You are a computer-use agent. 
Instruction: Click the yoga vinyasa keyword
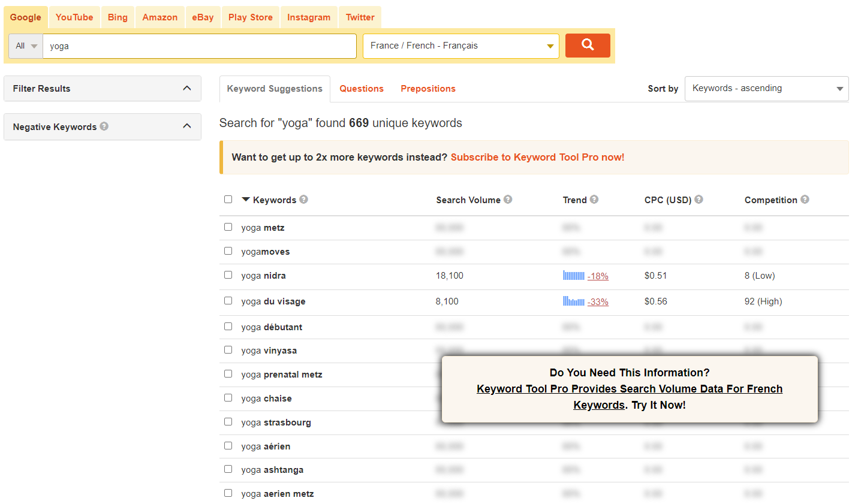[x=269, y=351]
